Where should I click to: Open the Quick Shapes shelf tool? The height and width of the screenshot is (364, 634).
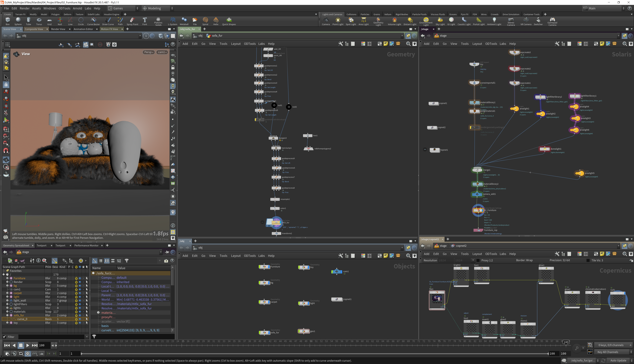[x=229, y=21]
